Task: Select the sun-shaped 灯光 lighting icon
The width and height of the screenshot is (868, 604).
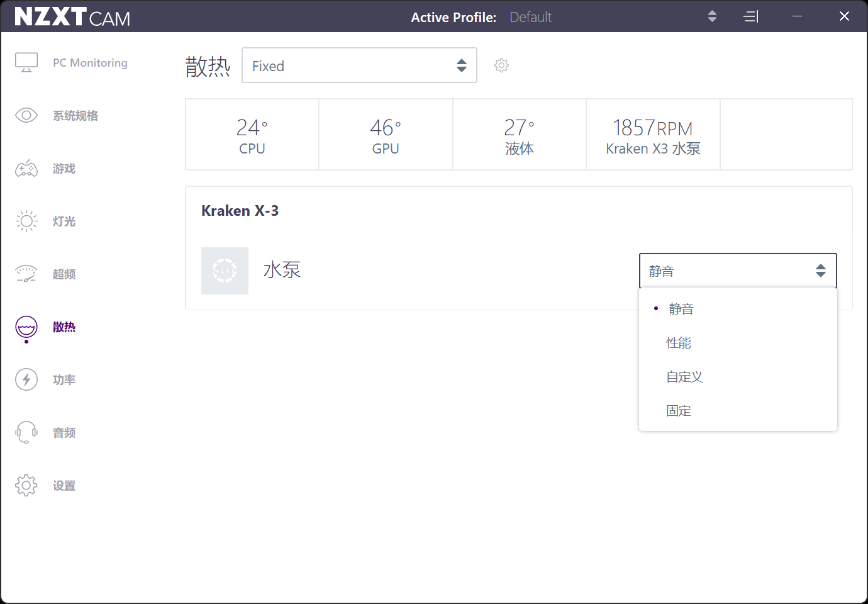Action: (x=26, y=221)
